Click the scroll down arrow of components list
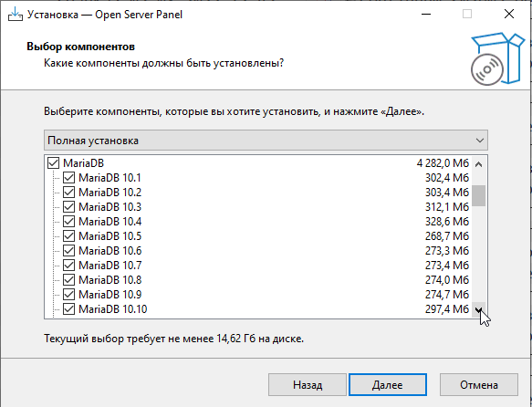The width and height of the screenshot is (532, 407). pyautogui.click(x=478, y=309)
